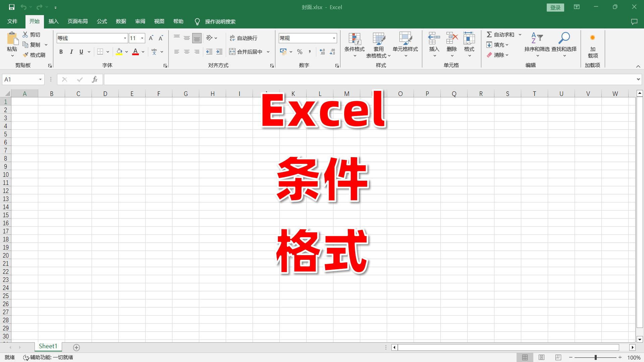Click the Paste clipboard icon
The width and height of the screenshot is (644, 362).
(12, 38)
